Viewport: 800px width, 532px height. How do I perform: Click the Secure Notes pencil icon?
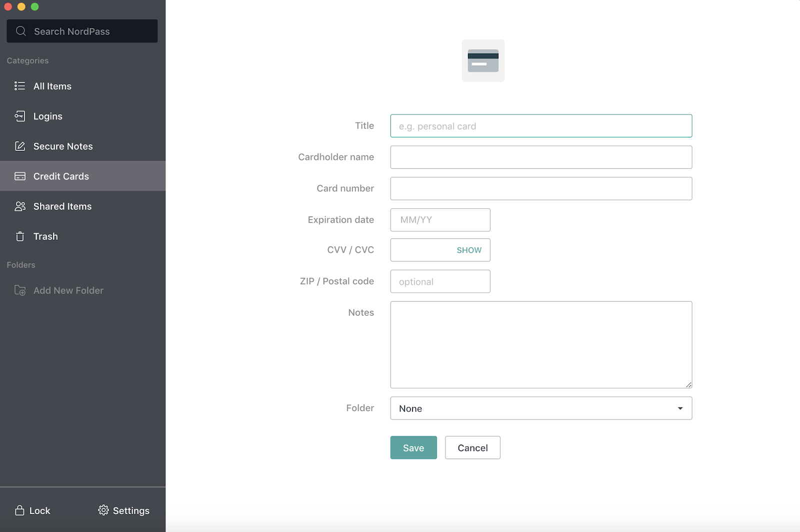pos(19,146)
